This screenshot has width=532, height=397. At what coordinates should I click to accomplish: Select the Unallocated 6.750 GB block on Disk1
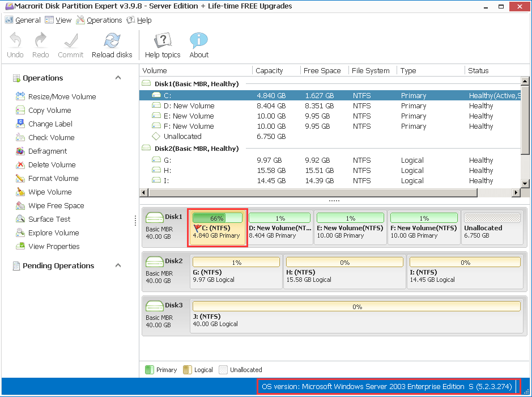coord(492,228)
